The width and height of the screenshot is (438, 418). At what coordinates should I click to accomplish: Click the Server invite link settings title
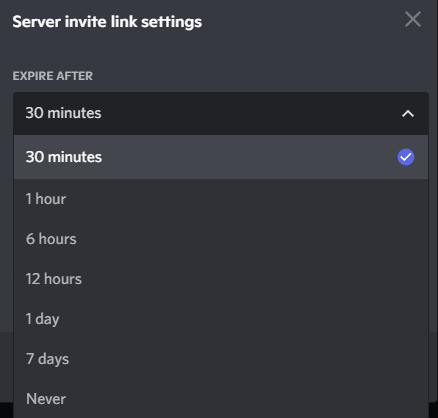point(107,22)
